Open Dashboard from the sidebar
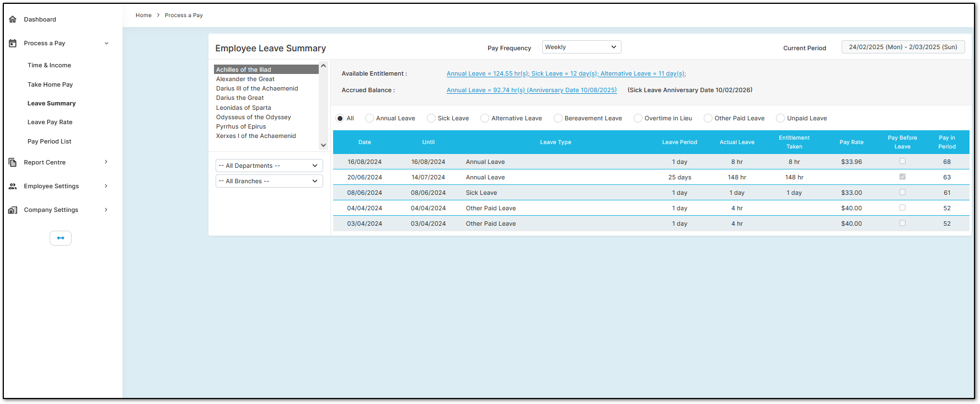Viewport: 980px width, 404px height. (40, 19)
